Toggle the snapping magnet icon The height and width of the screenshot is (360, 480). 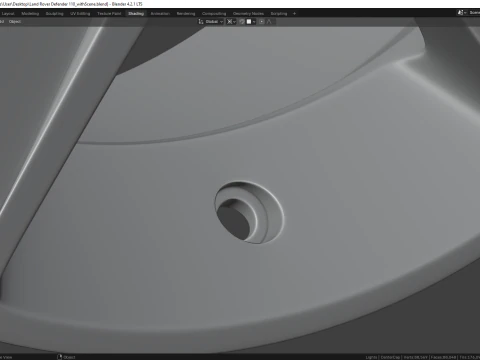(242, 22)
